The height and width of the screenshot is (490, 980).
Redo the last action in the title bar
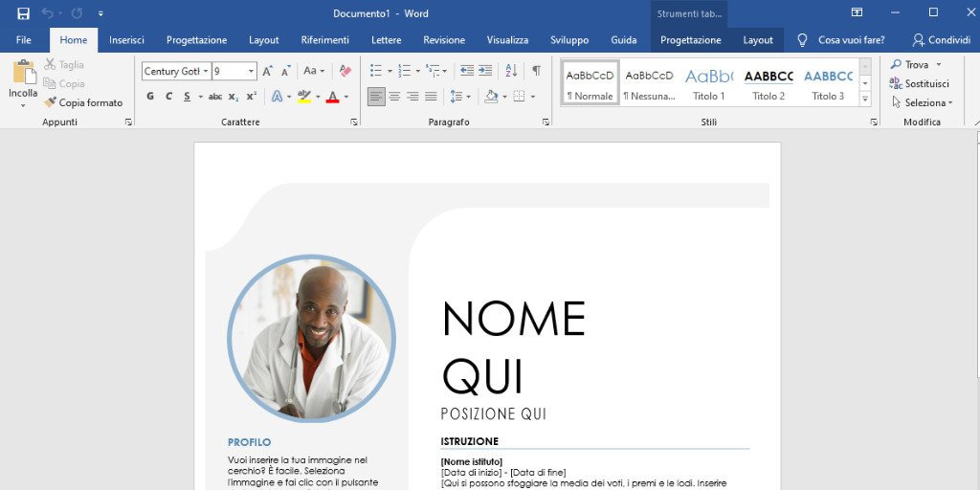pos(77,13)
